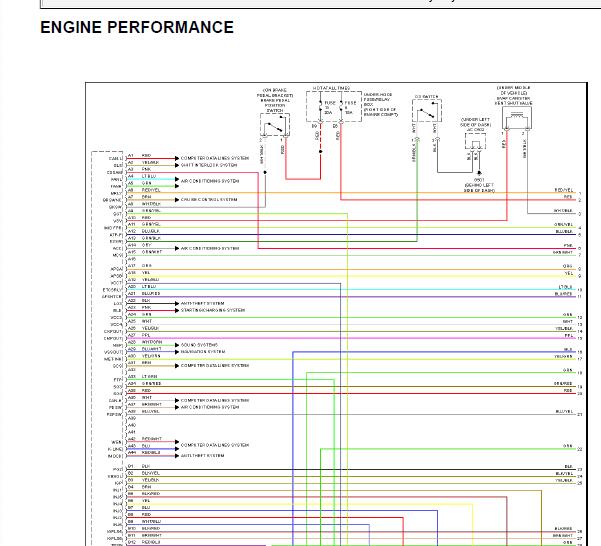
Task: Click the SOUND SYSTEMS label
Action: tap(199, 345)
